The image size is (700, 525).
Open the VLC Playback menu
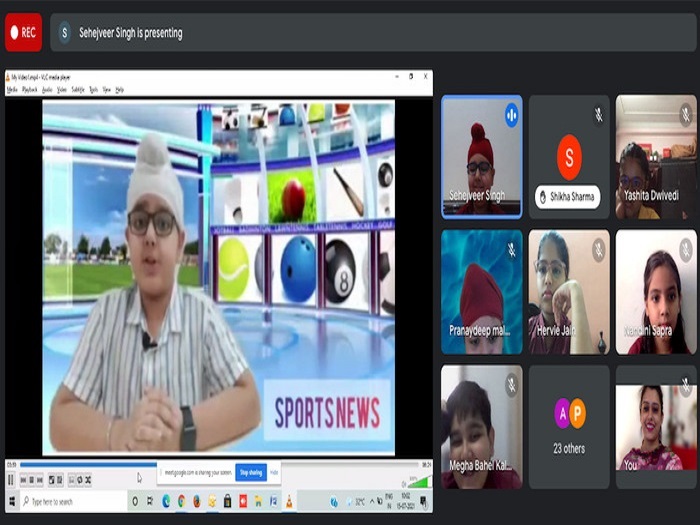coord(30,90)
